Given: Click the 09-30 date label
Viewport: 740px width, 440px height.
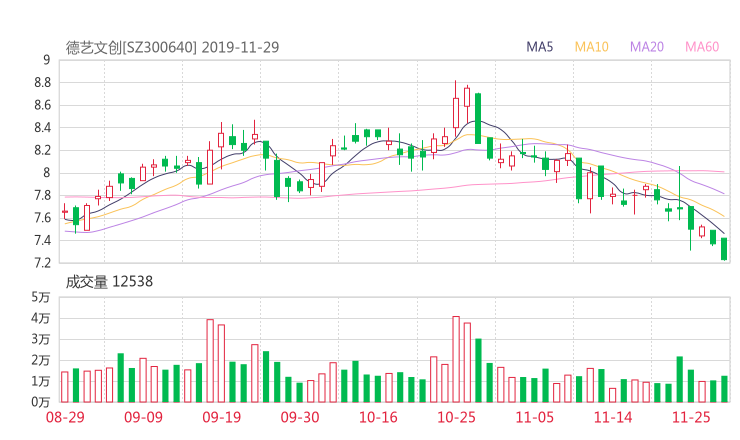Looking at the screenshot, I should (x=300, y=417).
